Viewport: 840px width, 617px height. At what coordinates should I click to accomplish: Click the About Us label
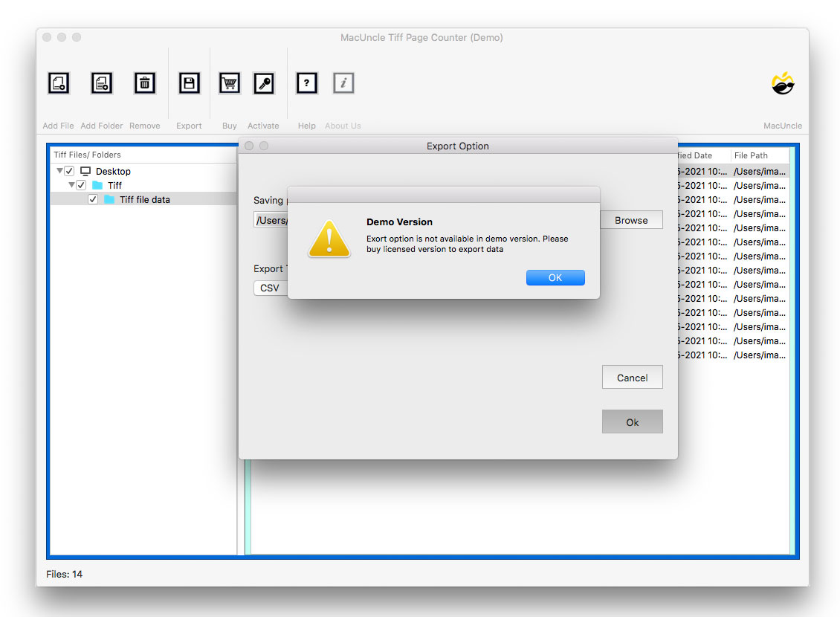343,126
